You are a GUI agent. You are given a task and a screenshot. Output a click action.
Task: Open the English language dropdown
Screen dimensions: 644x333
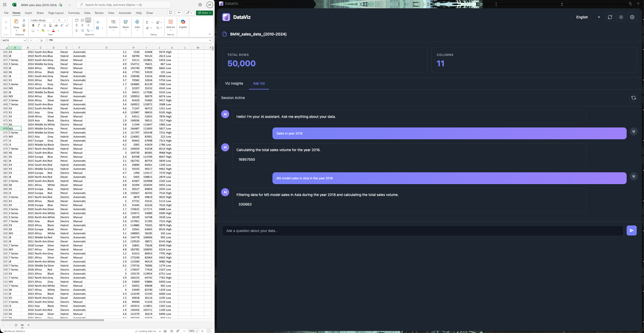[588, 17]
